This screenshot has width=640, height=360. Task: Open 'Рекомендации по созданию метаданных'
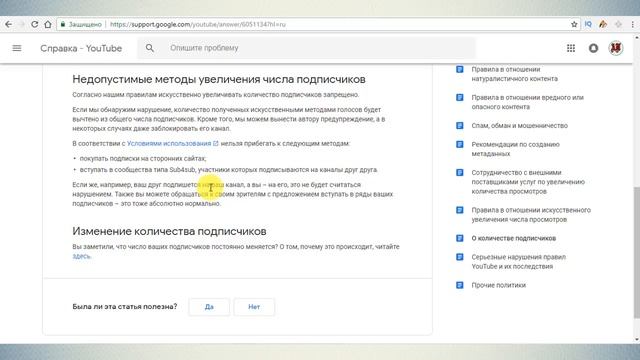coord(515,149)
